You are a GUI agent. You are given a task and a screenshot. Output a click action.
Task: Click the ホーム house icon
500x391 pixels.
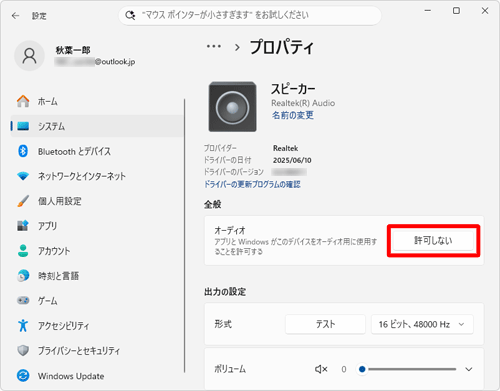pos(23,101)
